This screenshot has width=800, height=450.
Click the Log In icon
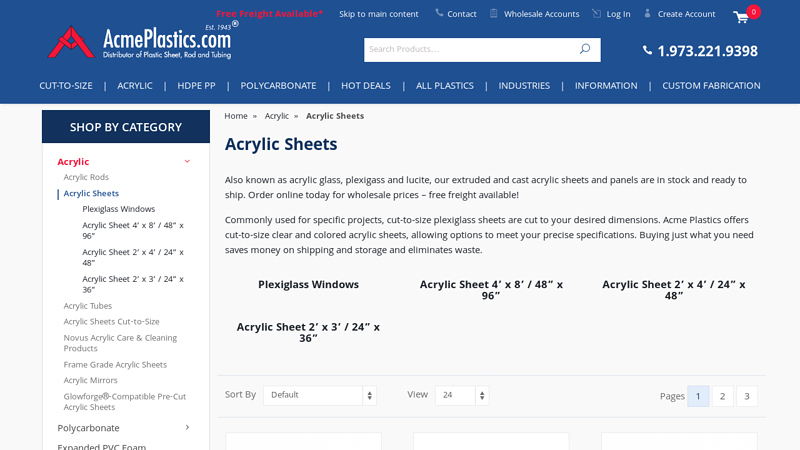(596, 13)
